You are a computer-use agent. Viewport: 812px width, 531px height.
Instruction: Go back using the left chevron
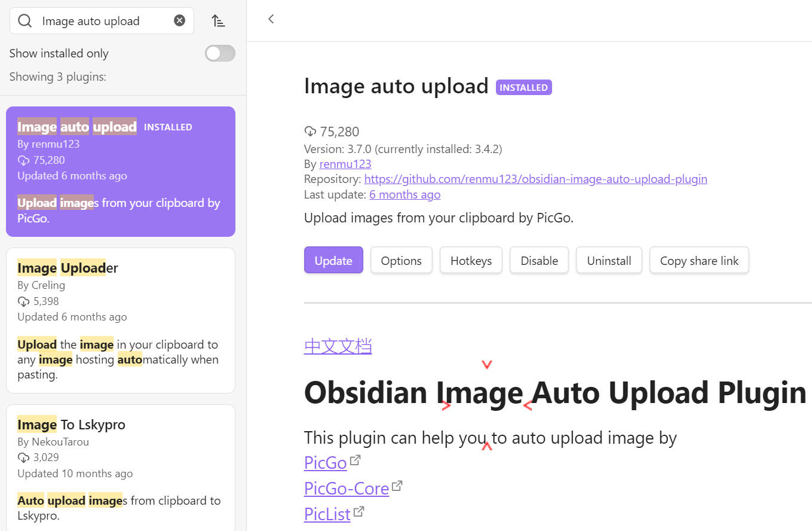[x=271, y=19]
